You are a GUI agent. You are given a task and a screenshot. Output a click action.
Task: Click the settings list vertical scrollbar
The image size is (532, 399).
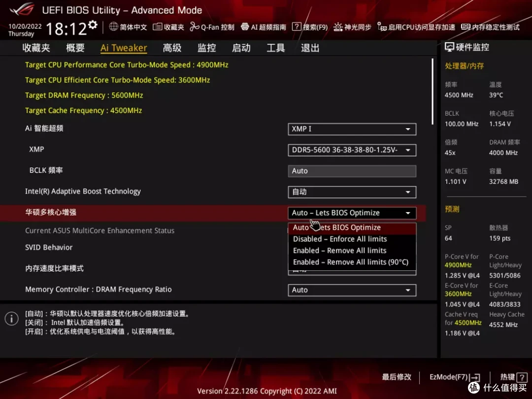point(432,92)
